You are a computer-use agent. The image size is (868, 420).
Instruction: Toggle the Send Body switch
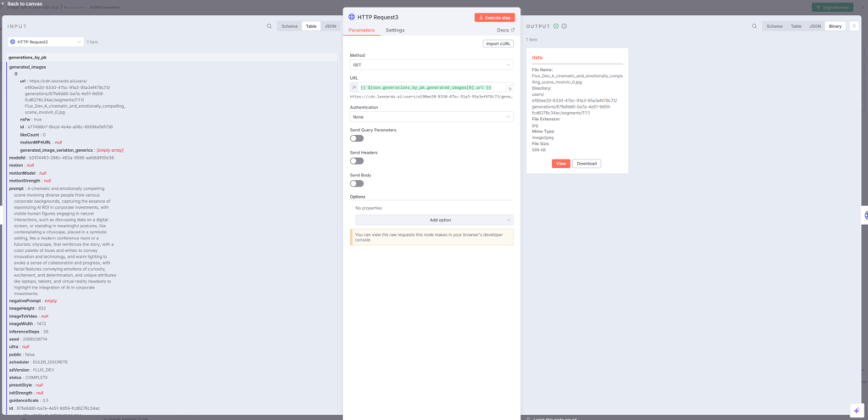click(x=357, y=182)
